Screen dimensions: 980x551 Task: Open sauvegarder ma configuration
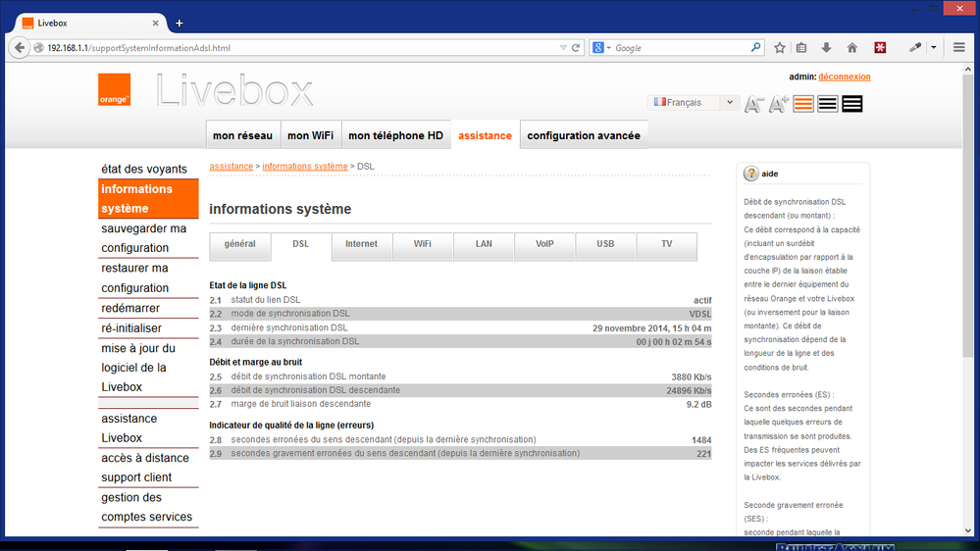click(x=148, y=238)
